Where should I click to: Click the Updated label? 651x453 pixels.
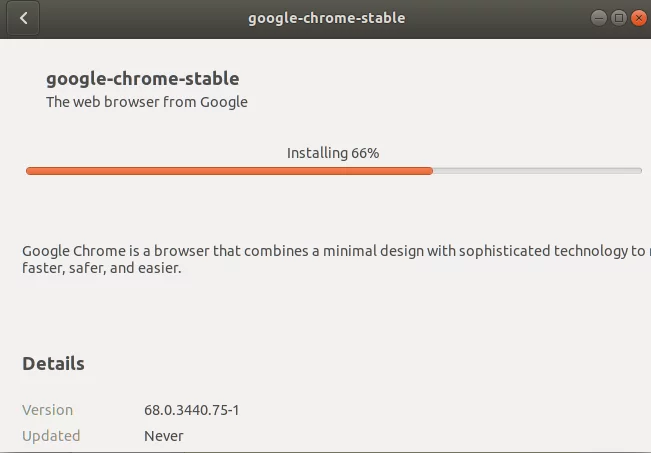coord(51,436)
